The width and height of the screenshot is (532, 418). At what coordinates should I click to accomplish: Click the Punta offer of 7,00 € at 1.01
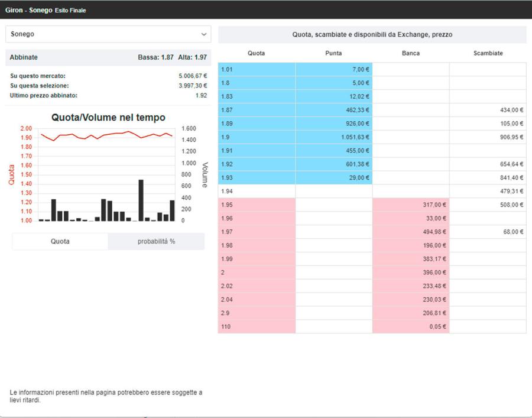[x=334, y=70]
